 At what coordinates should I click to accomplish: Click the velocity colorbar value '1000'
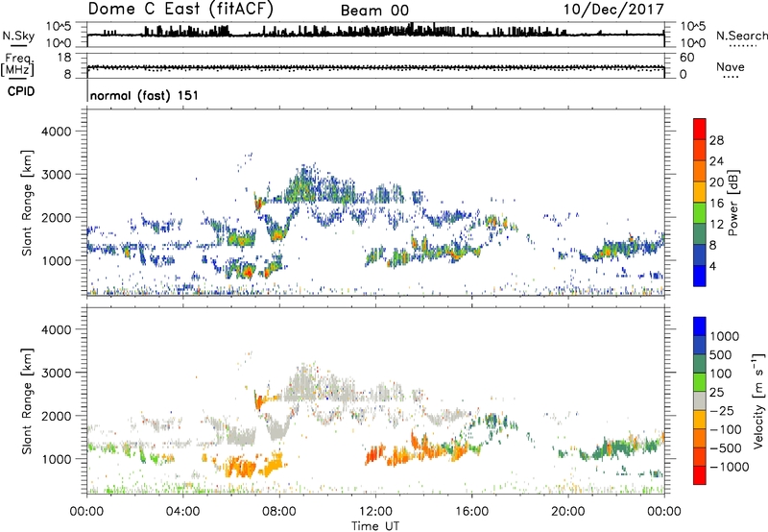point(725,336)
